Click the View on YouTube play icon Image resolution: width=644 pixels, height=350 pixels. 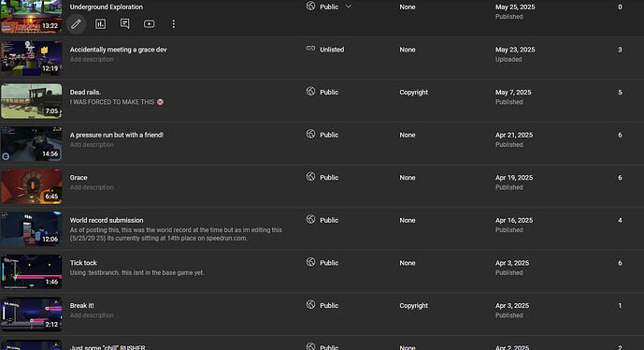click(x=150, y=23)
